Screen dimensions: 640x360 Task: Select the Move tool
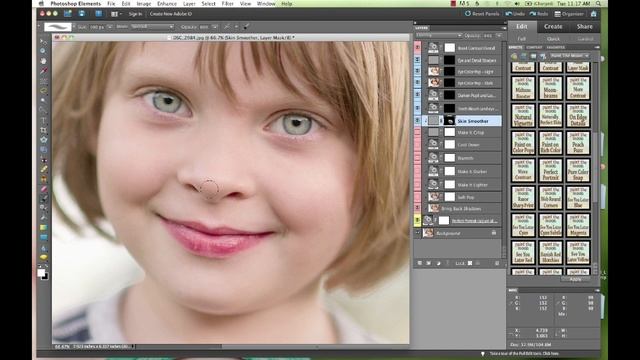point(43,42)
